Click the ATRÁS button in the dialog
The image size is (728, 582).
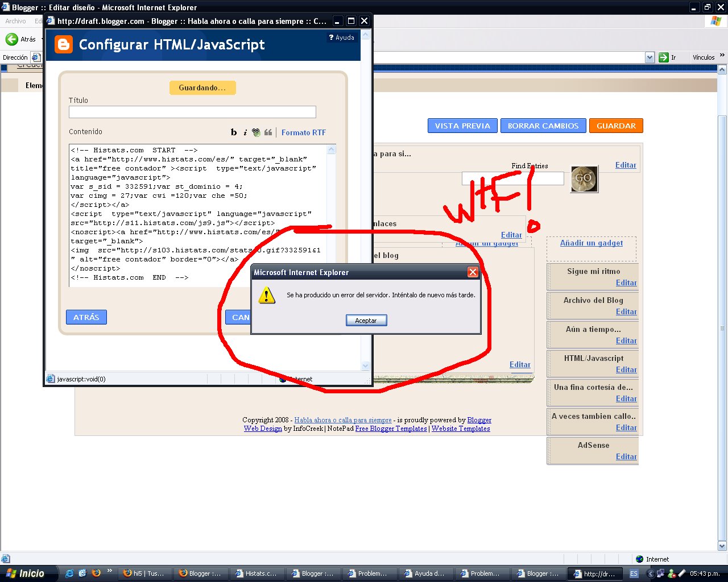[x=86, y=317]
